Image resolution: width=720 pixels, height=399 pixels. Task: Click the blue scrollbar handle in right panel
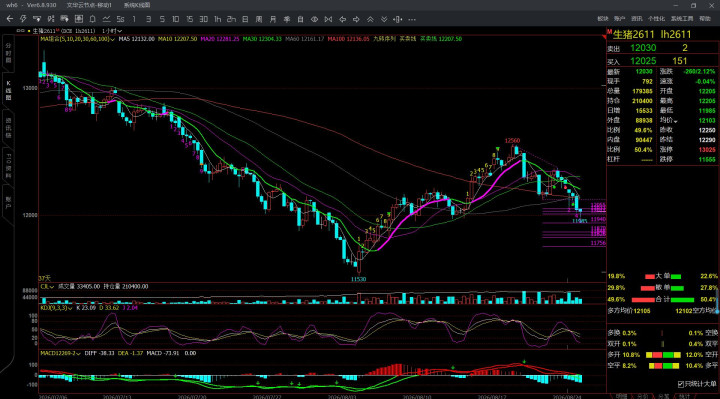pyautogui.click(x=717, y=302)
